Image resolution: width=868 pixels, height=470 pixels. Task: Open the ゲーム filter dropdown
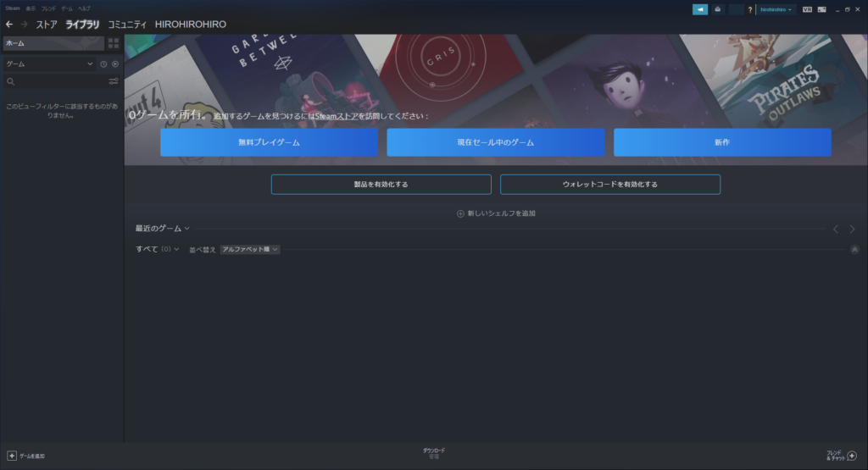click(49, 64)
